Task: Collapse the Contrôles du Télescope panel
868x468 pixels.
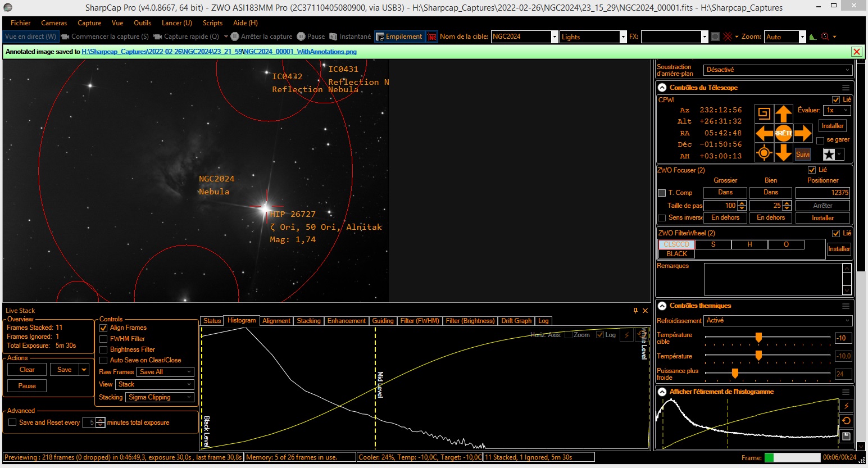Action: [x=662, y=88]
